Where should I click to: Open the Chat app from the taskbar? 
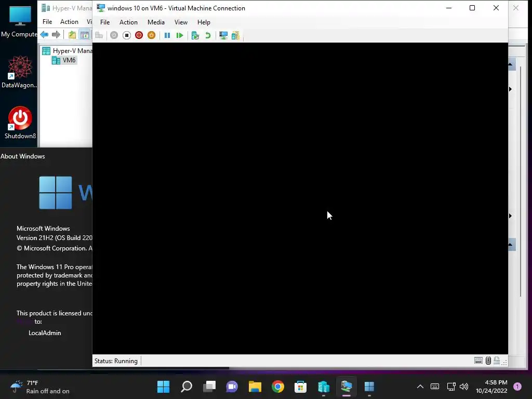pyautogui.click(x=232, y=387)
